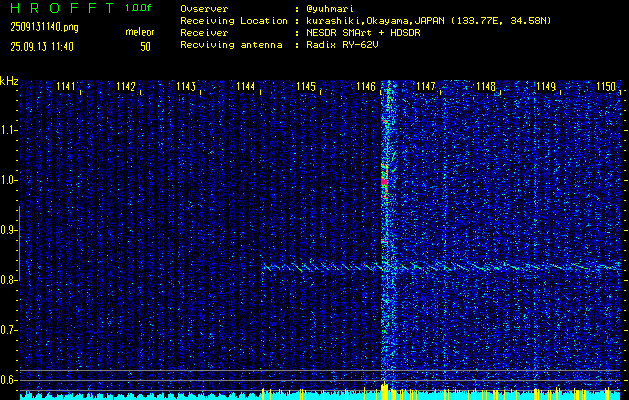Click time marker 1149

(x=546, y=87)
